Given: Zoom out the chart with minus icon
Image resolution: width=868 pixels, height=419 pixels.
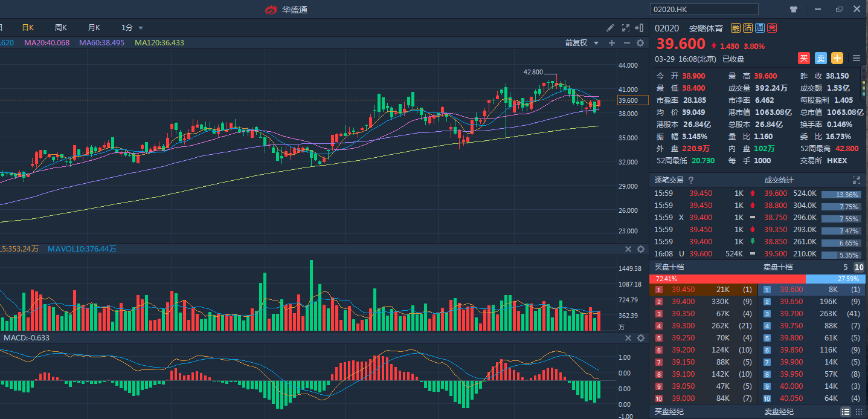Looking at the screenshot, I should (x=626, y=43).
